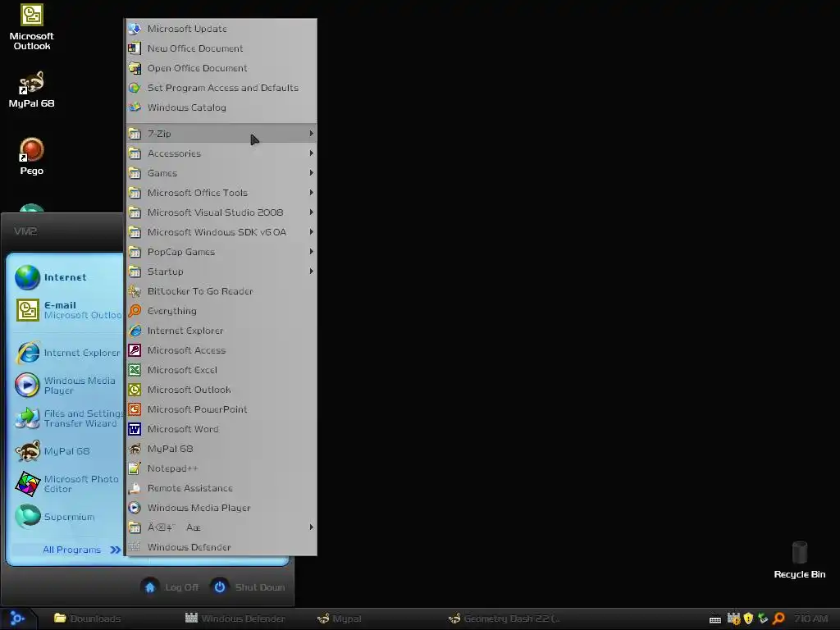
Task: Open Windows Media Player from pinned list
Action: 68,386
